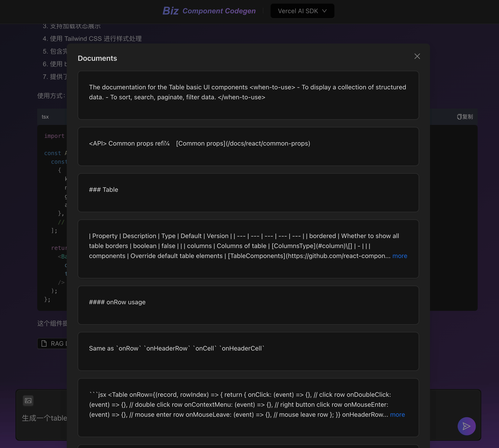The width and height of the screenshot is (499, 448).
Task: Close the Documents dialog with X icon
Action: [417, 56]
